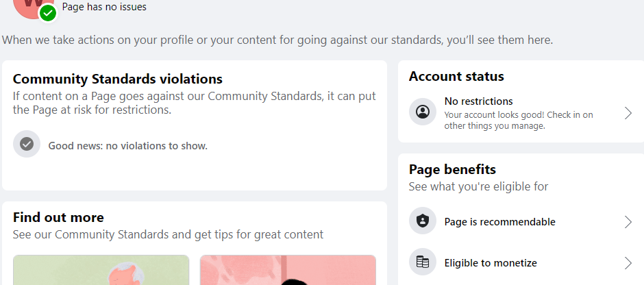Click the Community Standards violations heading
The height and width of the screenshot is (285, 644).
tap(118, 79)
